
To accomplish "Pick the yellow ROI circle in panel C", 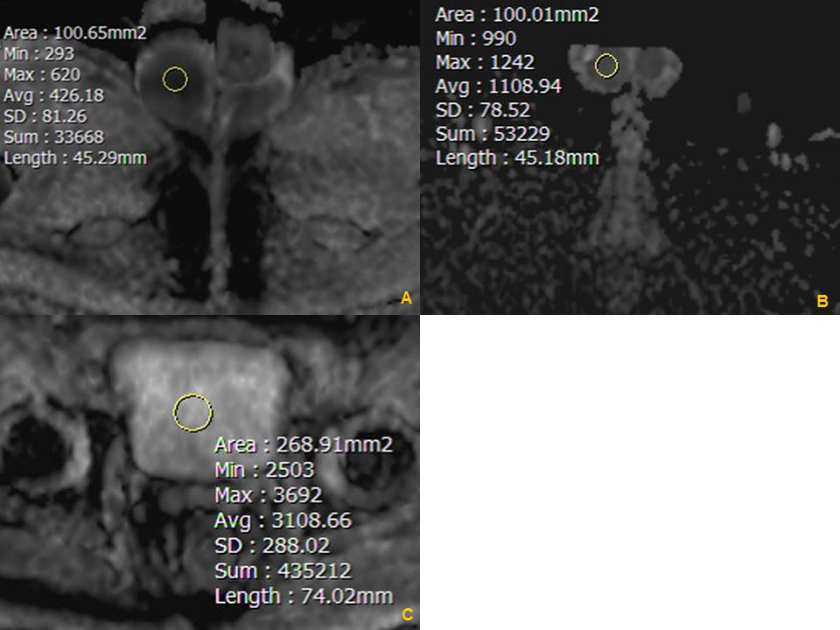I will click(192, 412).
